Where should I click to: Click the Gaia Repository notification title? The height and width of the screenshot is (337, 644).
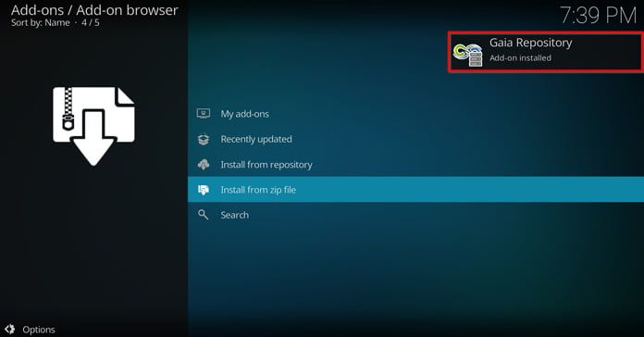coord(530,43)
